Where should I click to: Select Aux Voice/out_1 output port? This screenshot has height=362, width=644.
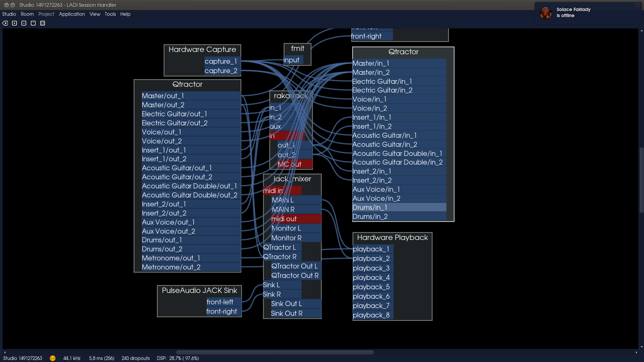(191, 222)
